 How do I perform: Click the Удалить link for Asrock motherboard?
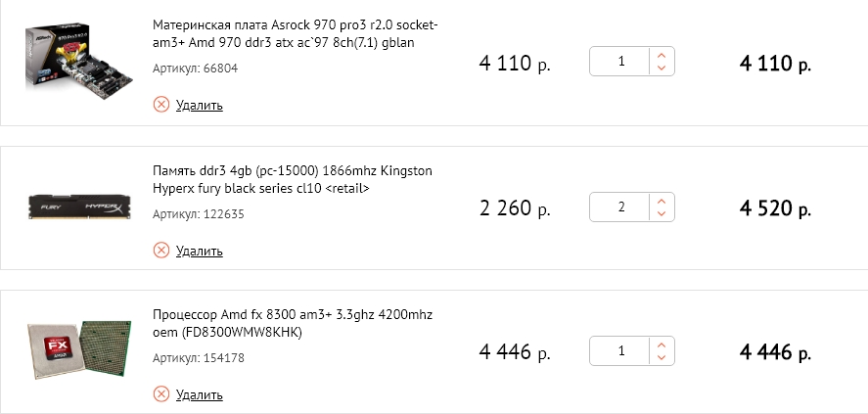pyautogui.click(x=200, y=106)
